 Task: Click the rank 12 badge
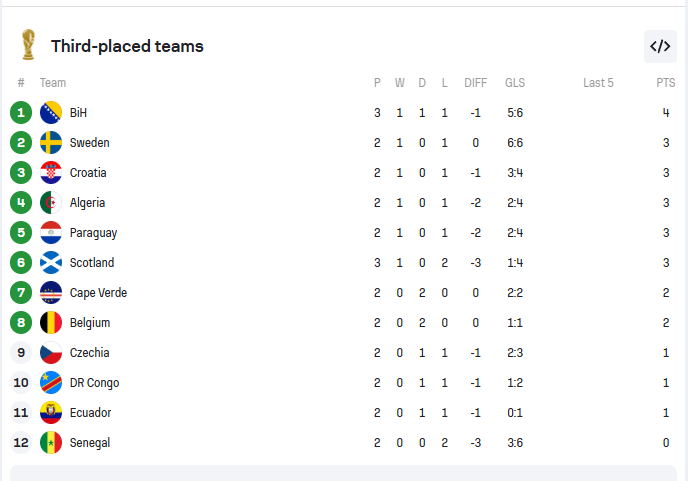pos(21,442)
